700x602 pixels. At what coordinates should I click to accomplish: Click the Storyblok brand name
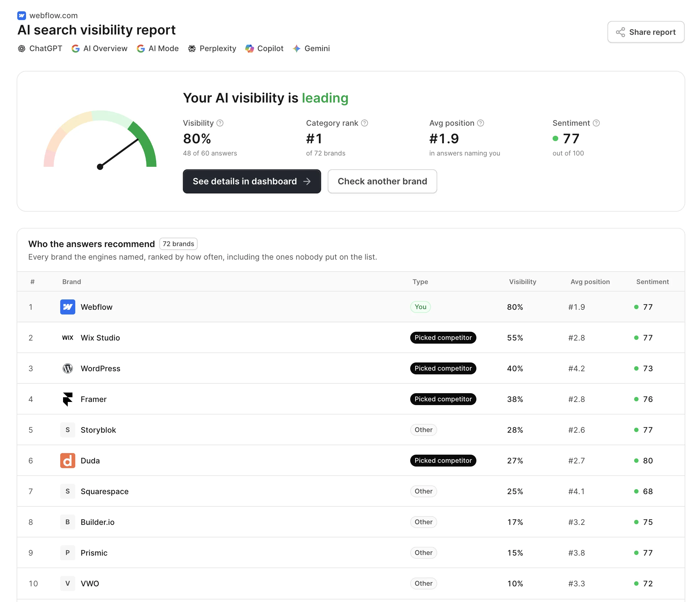(98, 430)
